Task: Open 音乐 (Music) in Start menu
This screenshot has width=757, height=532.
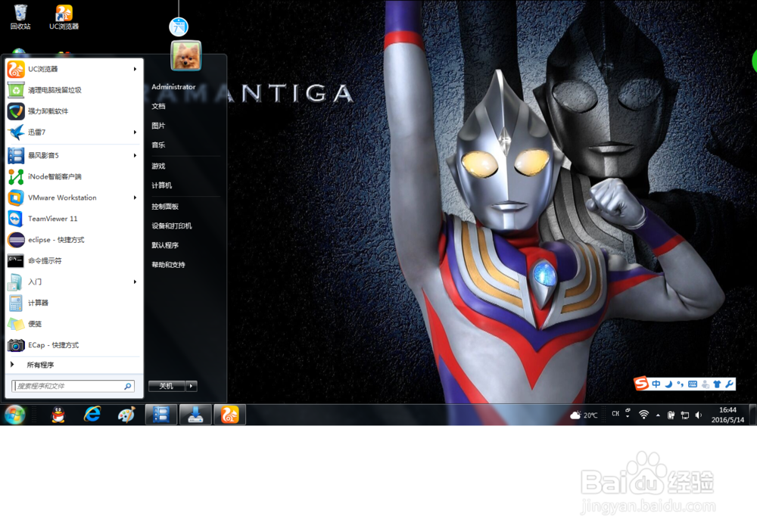Action: 158,145
